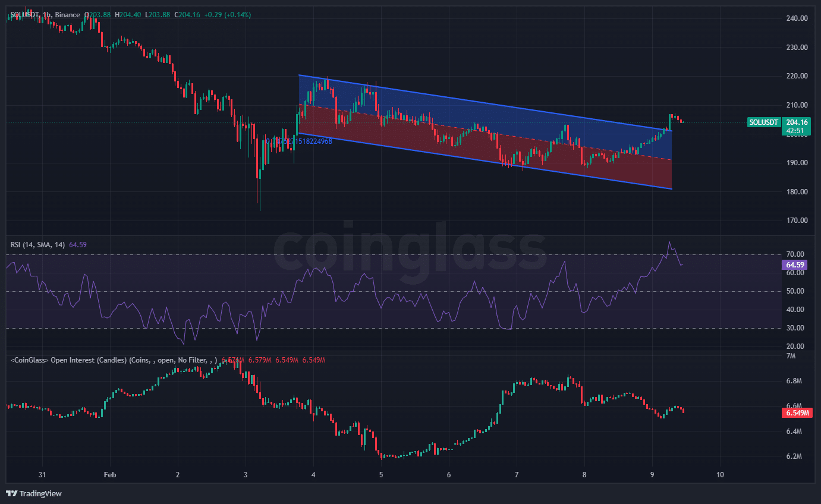Click the 190.00 price scale label

point(797,163)
